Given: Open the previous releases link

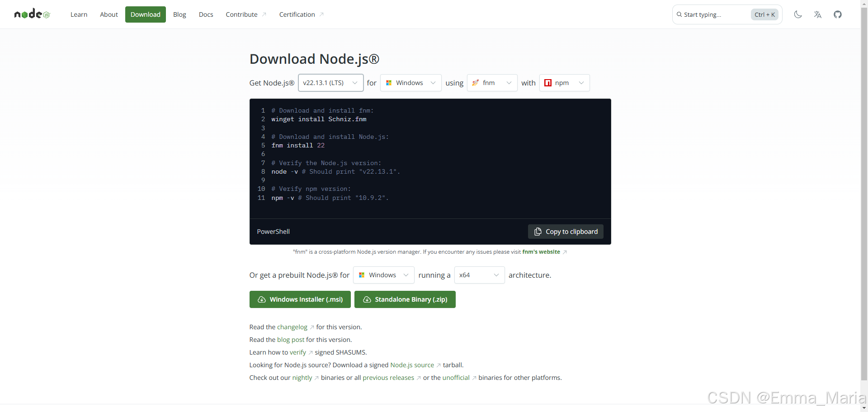Looking at the screenshot, I should 388,378.
